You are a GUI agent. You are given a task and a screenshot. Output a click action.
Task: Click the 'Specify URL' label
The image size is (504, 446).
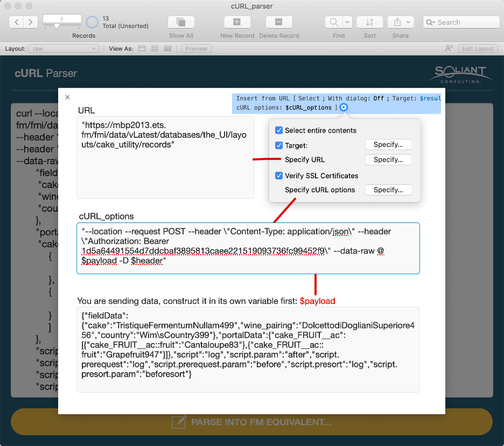pyautogui.click(x=305, y=160)
